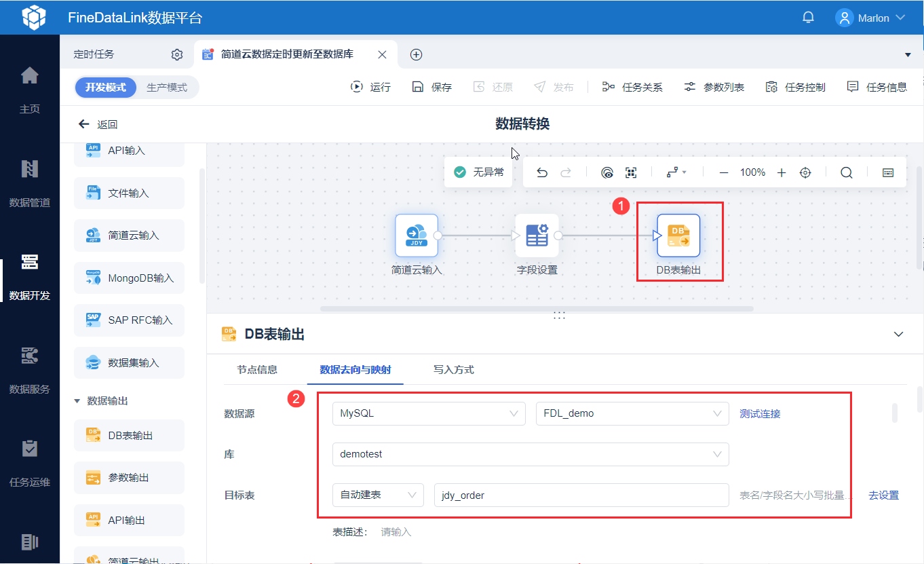Run the task with 运行
The height and width of the screenshot is (564, 924).
370,87
